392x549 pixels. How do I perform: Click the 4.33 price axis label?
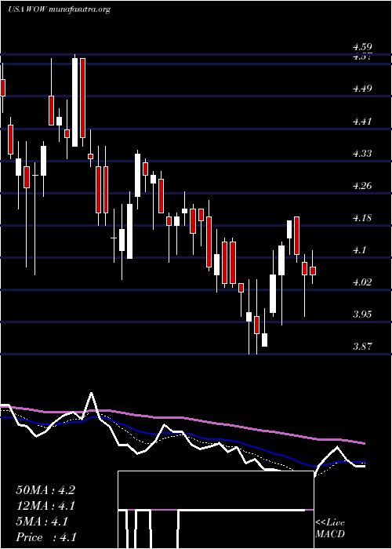coord(362,154)
